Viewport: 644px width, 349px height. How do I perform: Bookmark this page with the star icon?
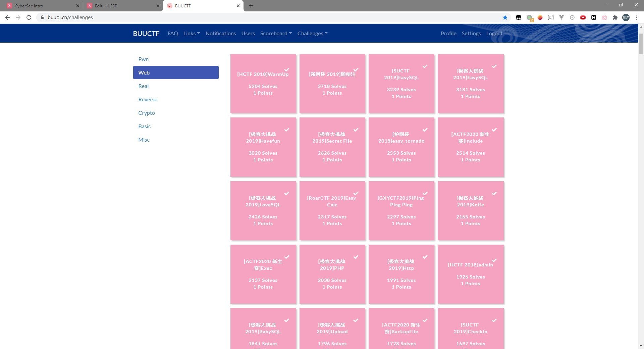point(505,17)
